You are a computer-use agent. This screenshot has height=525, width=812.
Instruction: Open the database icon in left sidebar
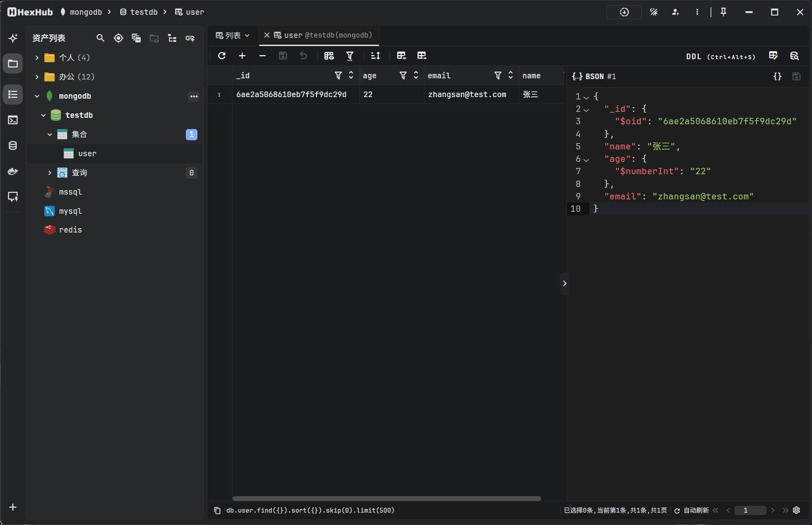[x=13, y=145]
